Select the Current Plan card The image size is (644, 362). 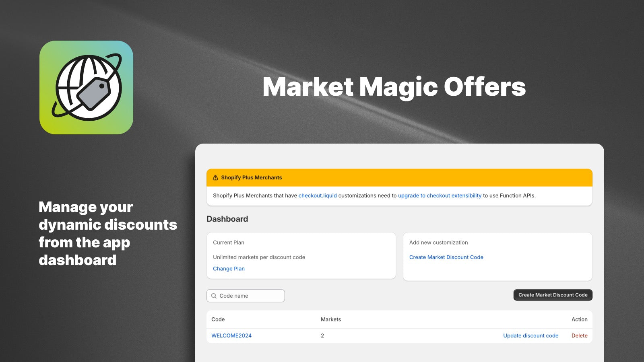click(x=301, y=255)
